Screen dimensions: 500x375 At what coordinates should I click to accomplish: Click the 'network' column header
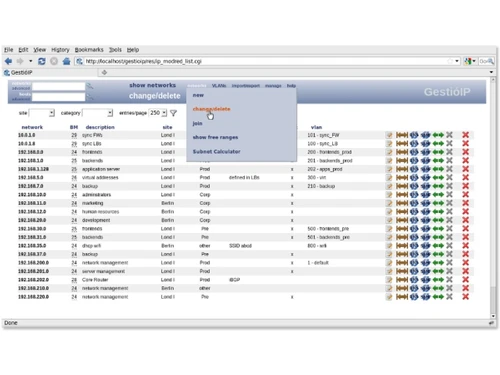click(32, 127)
